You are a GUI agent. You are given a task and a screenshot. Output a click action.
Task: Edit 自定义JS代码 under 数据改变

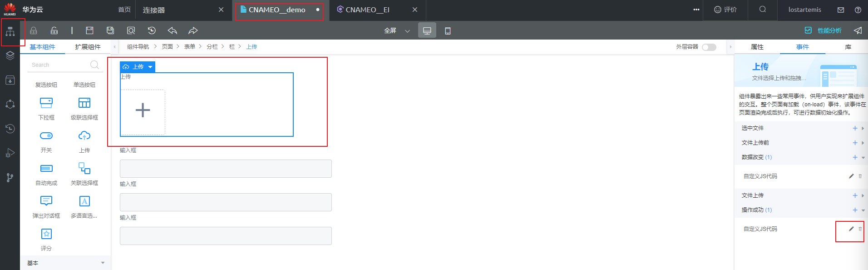(x=851, y=176)
